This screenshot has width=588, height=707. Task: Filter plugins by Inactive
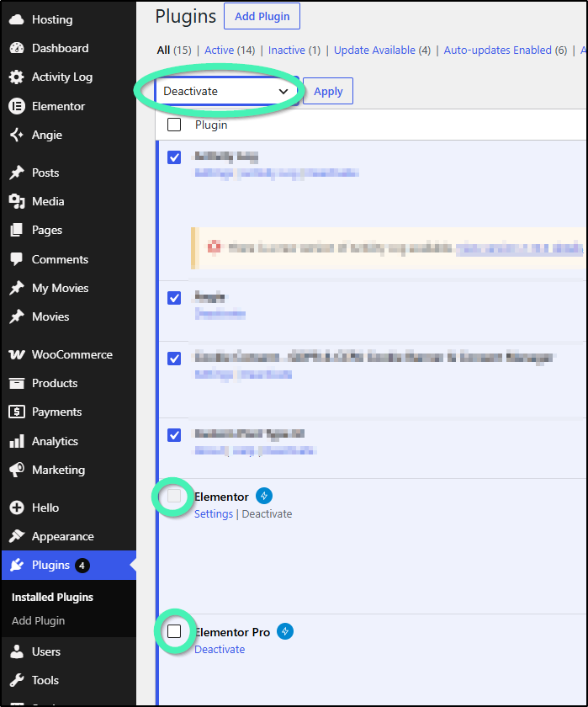tap(287, 50)
